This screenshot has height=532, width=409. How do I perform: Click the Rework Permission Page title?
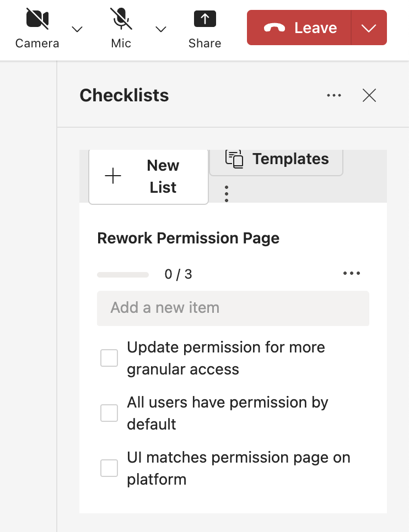point(188,238)
